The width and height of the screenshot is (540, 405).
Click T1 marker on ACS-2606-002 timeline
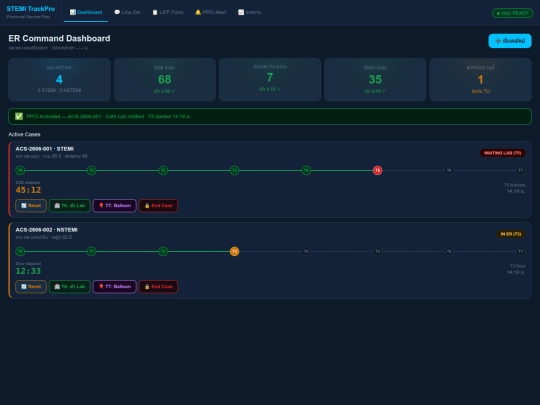point(92,251)
